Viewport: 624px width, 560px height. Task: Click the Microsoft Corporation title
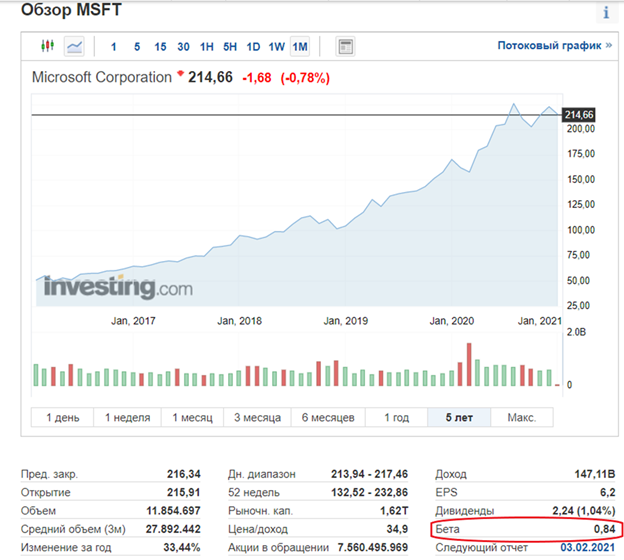pyautogui.click(x=101, y=77)
